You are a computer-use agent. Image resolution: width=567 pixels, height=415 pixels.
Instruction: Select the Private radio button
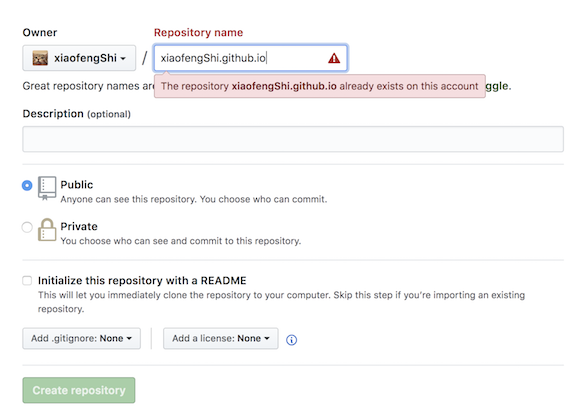[27, 227]
